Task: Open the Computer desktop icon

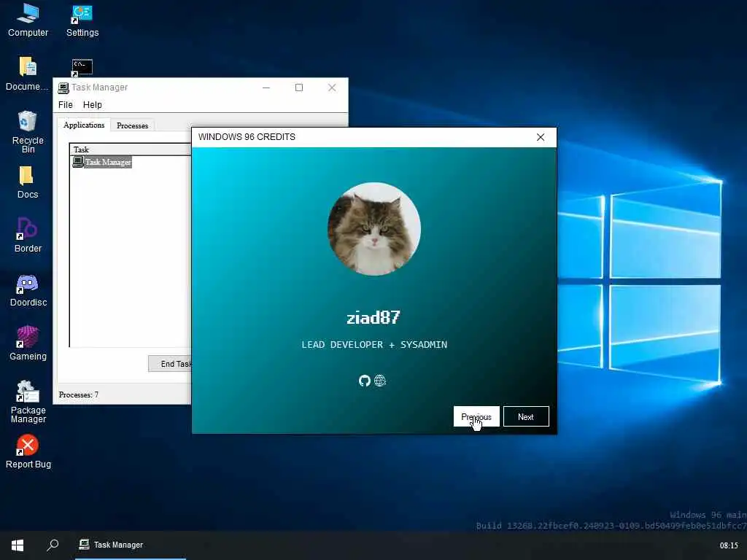Action: (28, 20)
